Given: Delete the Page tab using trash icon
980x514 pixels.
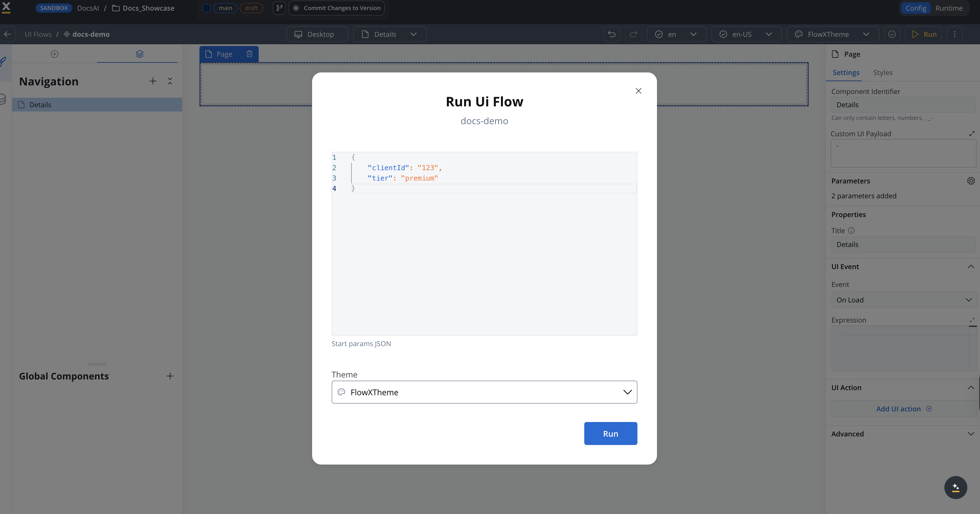Looking at the screenshot, I should pyautogui.click(x=249, y=54).
